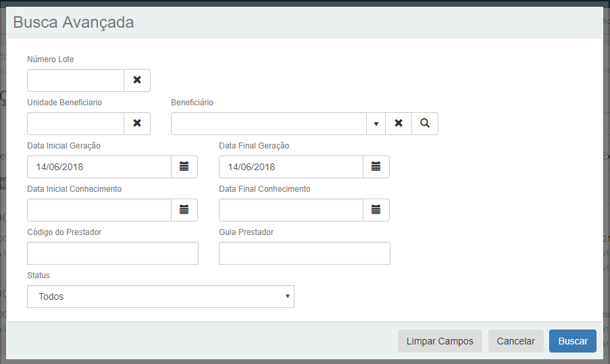Click the Beneficiário magnifier search icon
610x364 pixels.
(x=425, y=124)
